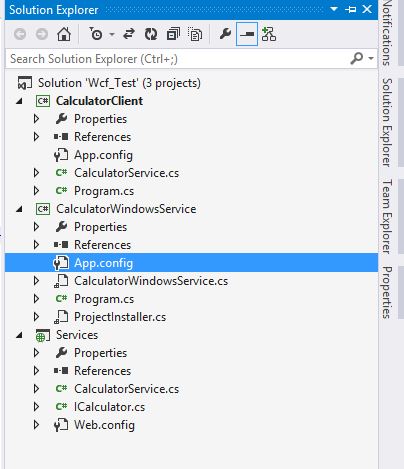Expand Properties under CalculatorClient
404x469 pixels.
[36, 119]
